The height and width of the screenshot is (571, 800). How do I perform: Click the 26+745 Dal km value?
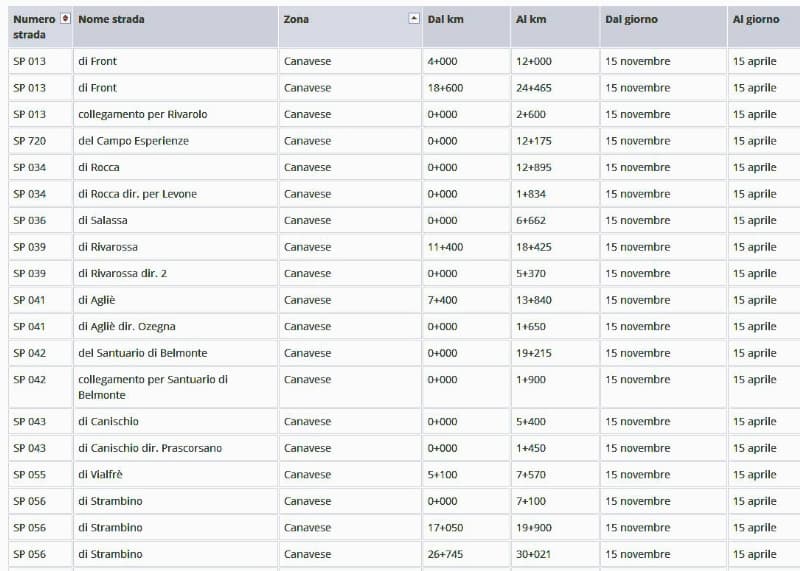click(x=445, y=554)
